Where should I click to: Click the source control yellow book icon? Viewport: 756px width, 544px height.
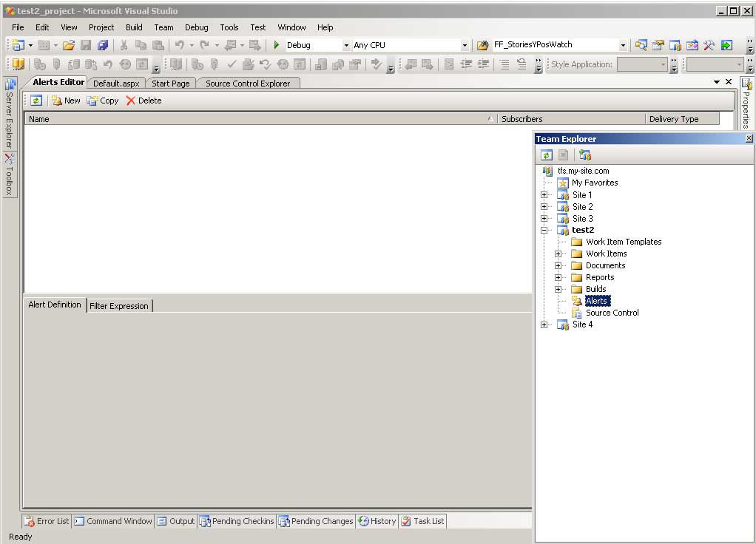18,64
